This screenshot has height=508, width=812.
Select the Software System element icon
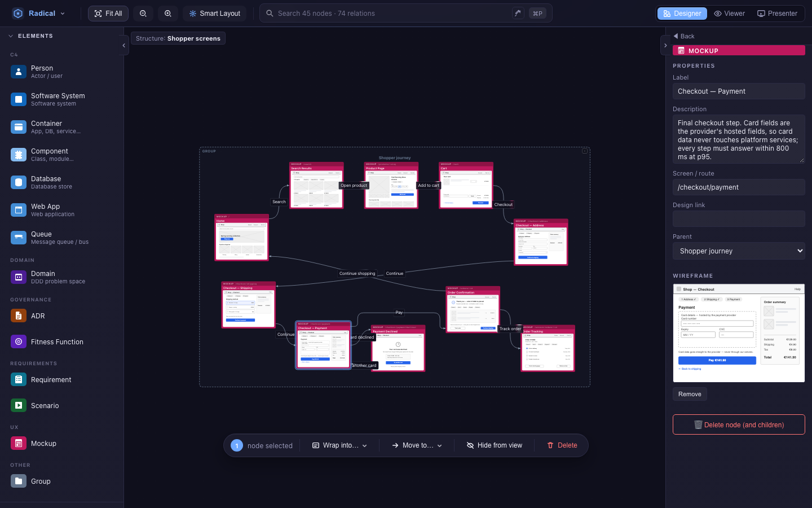click(19, 99)
